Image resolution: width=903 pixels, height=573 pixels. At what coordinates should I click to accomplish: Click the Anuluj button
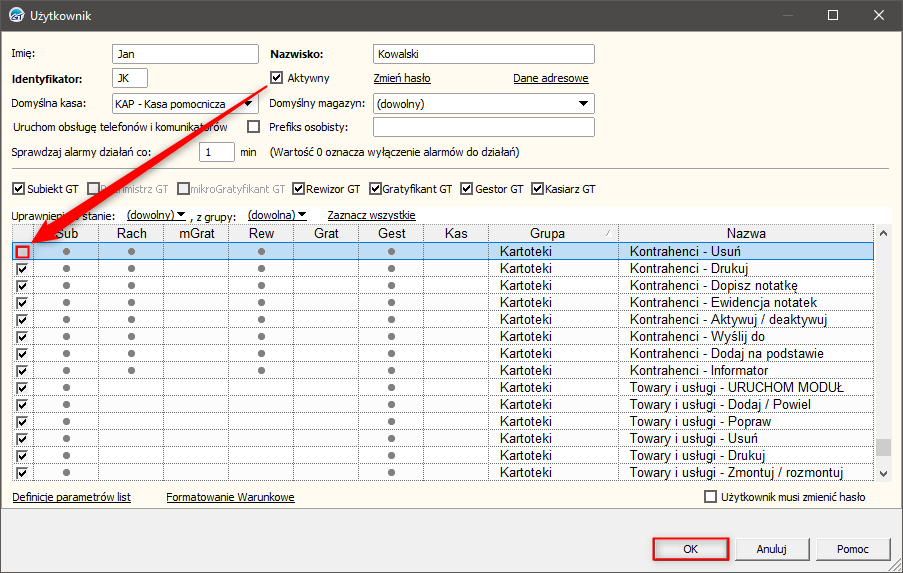click(772, 549)
